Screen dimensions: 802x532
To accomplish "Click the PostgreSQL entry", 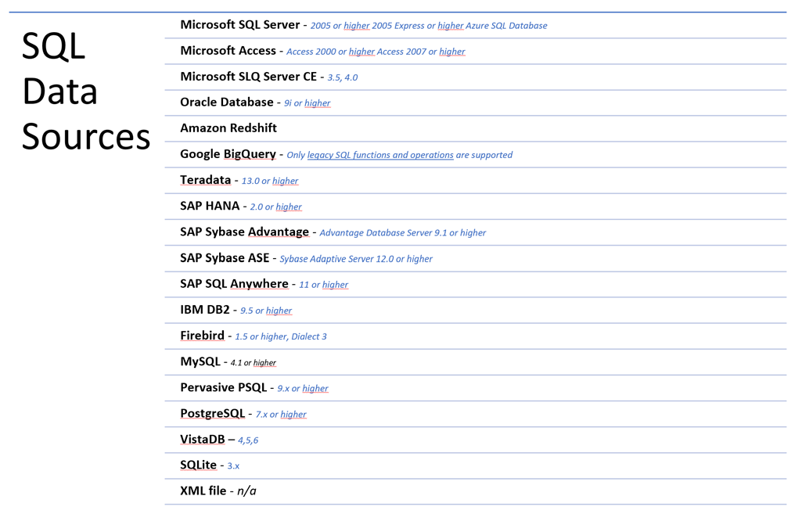I will [x=475, y=414].
